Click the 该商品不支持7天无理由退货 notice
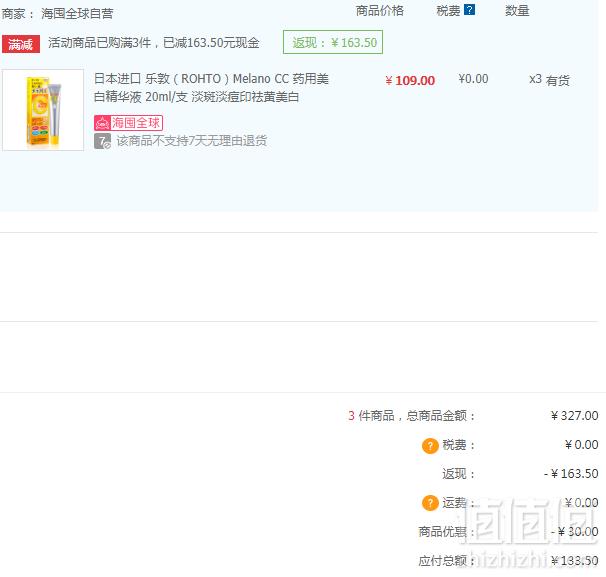606x577 pixels. point(192,141)
